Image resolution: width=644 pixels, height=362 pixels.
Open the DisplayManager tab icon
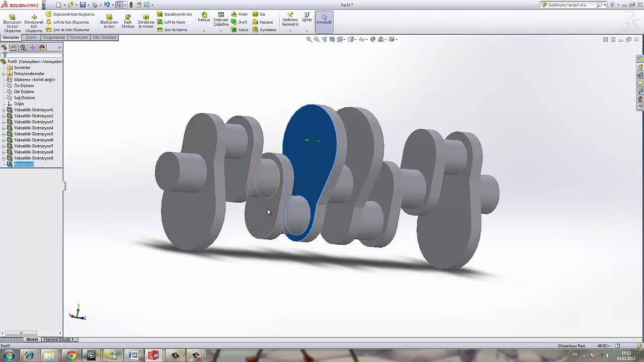[42, 48]
